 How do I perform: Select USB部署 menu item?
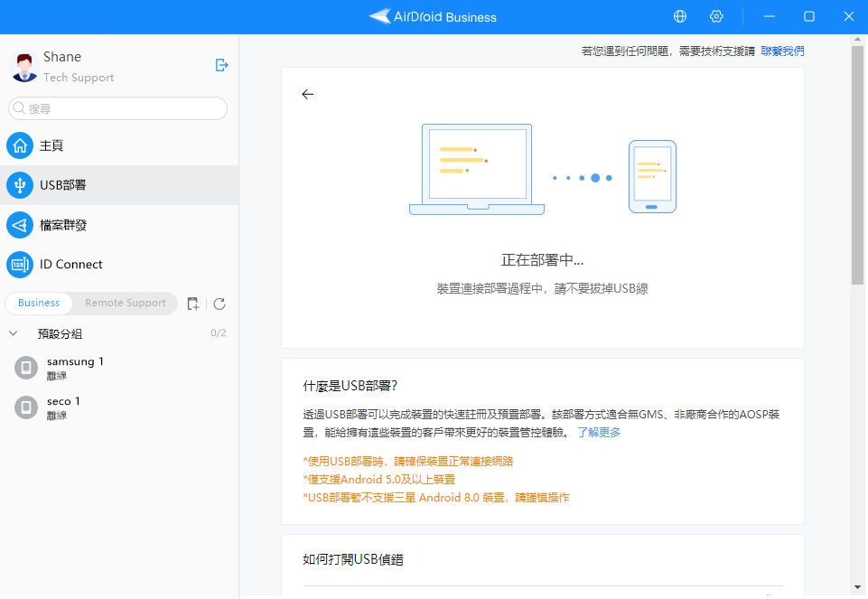119,185
